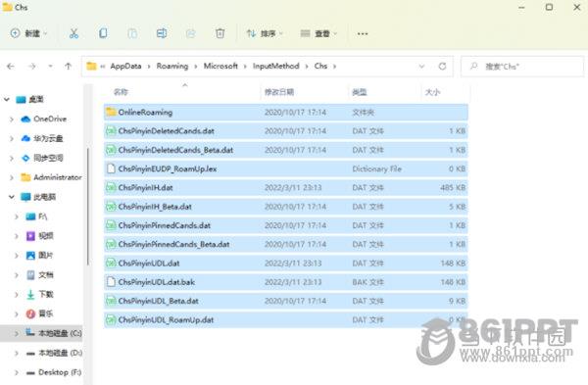Select ChsPinyinIH.dat file

(x=286, y=187)
